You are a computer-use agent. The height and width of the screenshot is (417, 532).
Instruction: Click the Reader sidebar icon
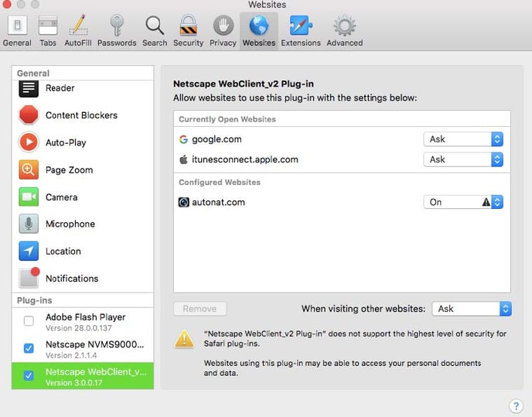click(29, 88)
